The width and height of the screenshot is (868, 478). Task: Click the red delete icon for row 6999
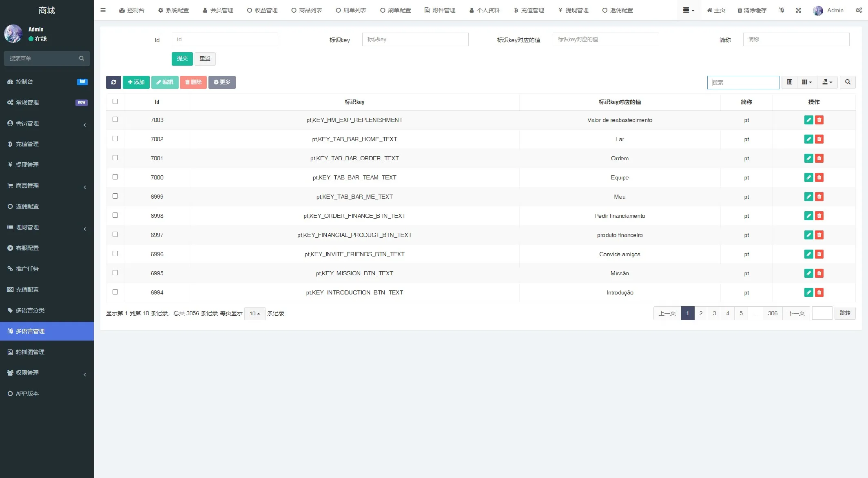(819, 197)
